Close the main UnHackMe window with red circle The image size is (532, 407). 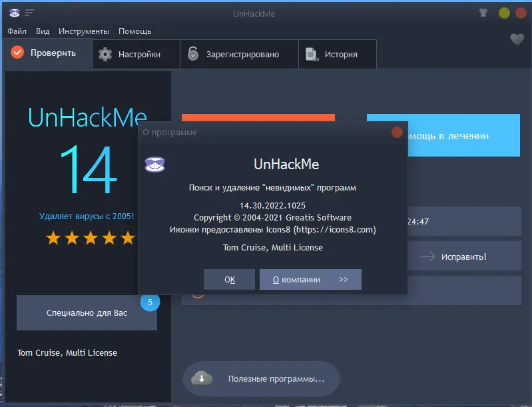tap(521, 13)
